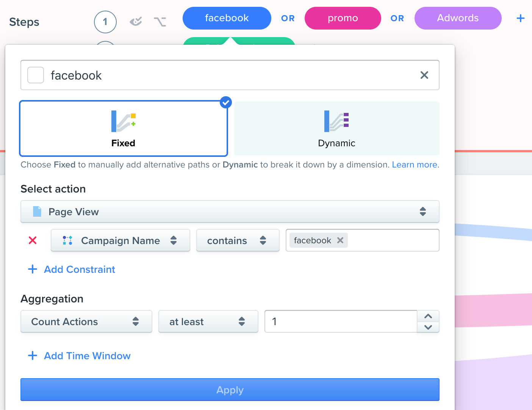Choose the Dynamic path type
The height and width of the screenshot is (410, 532).
pyautogui.click(x=337, y=128)
